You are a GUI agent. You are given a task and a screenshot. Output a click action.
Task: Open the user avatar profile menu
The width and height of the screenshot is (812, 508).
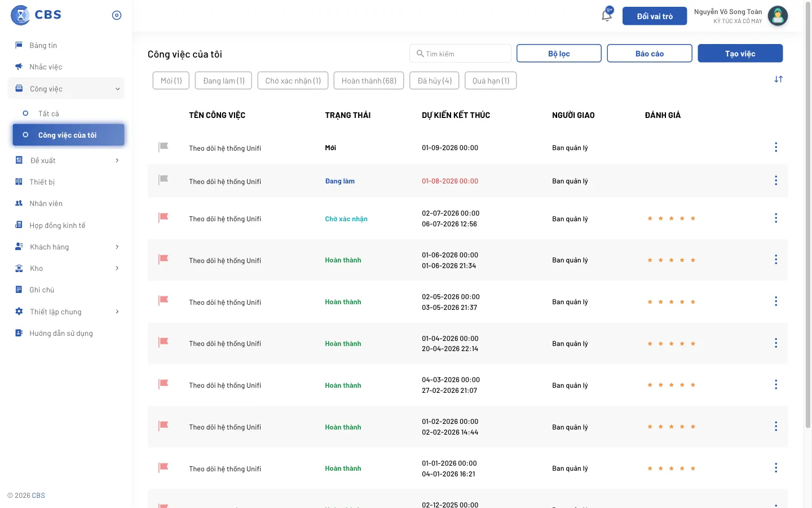point(778,16)
